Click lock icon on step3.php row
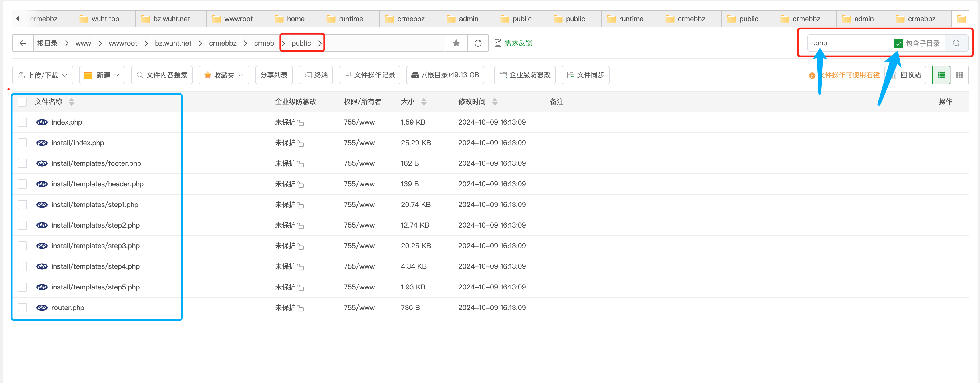The height and width of the screenshot is (383, 980). (301, 246)
